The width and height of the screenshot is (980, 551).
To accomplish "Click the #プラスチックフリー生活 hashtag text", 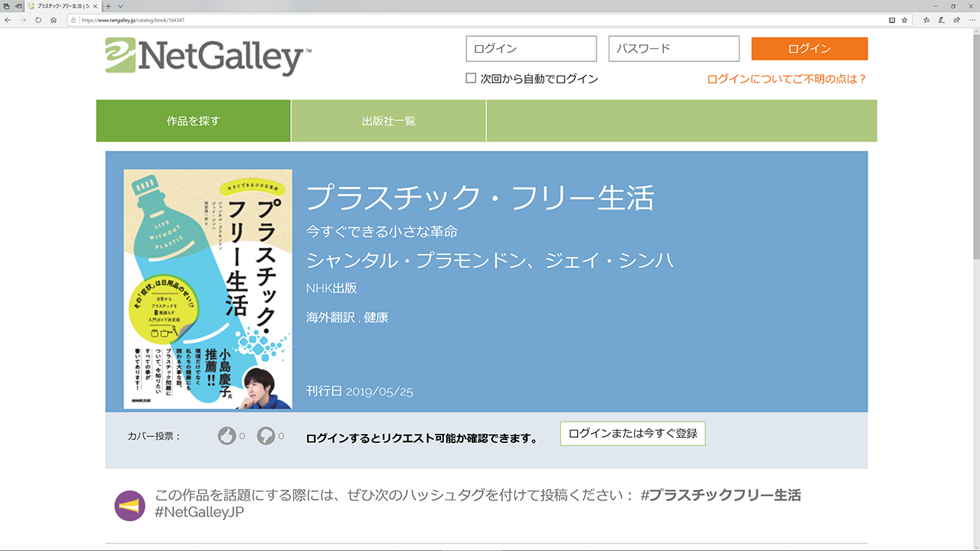I will click(720, 495).
